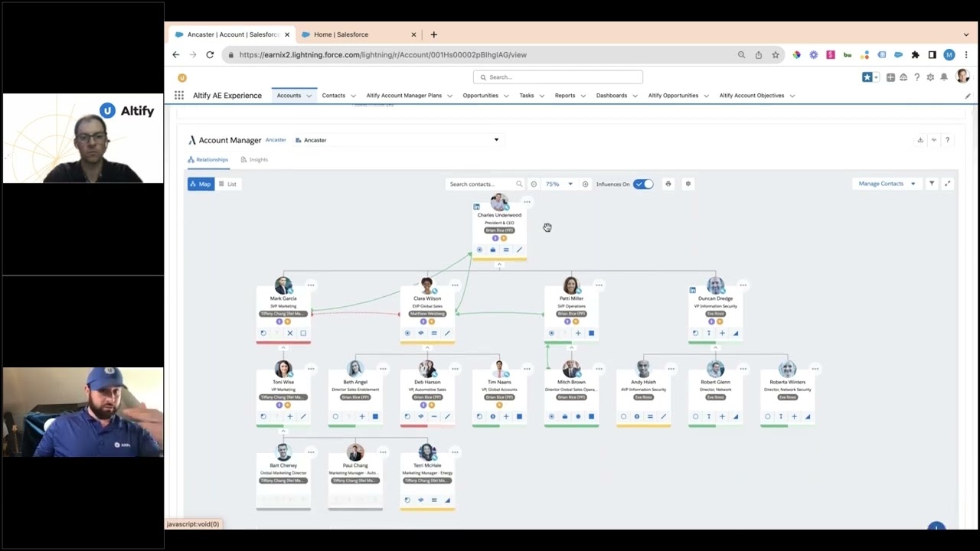Collapse reports under Clara Wilson
The width and height of the screenshot is (980, 551).
tap(427, 348)
